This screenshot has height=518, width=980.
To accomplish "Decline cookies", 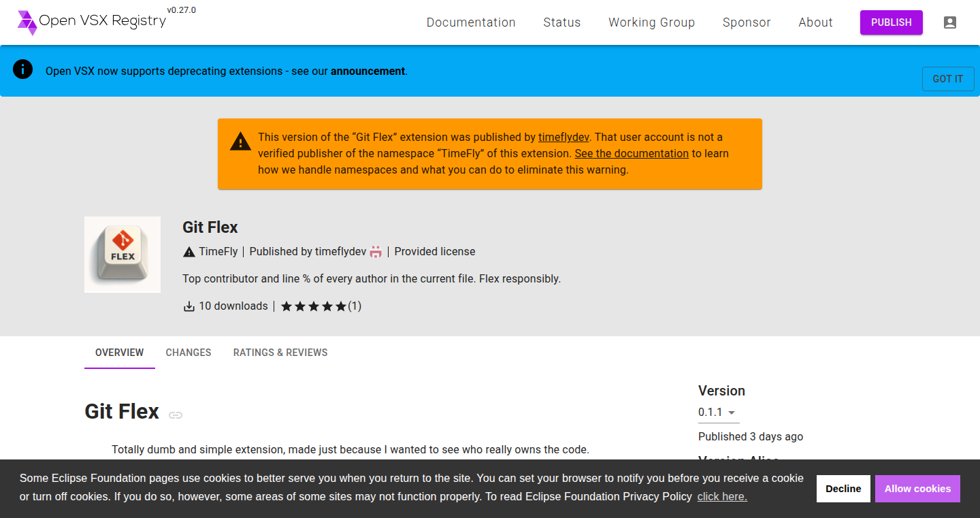I will tap(843, 489).
